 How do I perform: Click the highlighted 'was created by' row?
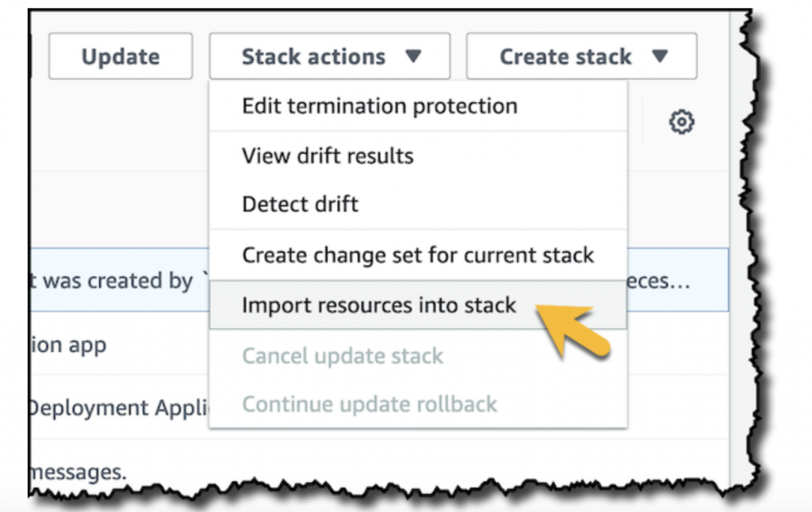111,281
